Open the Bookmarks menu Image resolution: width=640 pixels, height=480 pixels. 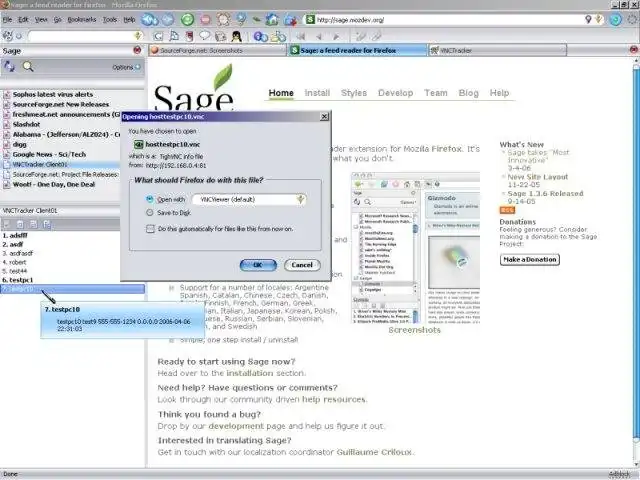(82, 19)
